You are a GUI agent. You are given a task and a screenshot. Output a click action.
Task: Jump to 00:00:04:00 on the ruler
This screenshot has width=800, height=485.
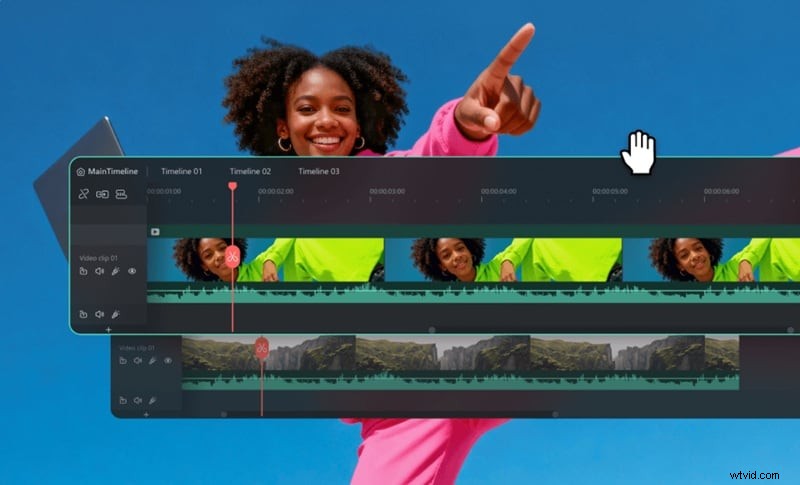click(x=498, y=191)
